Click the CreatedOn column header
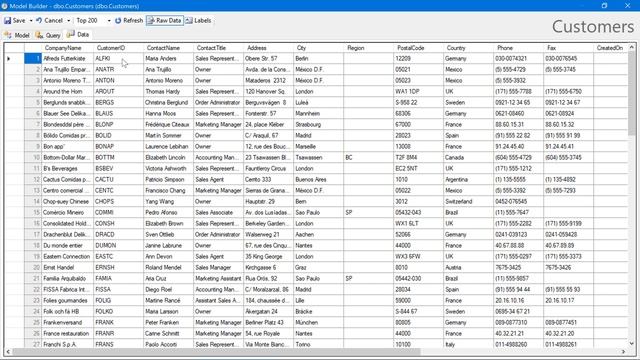Screen dimensions: 640x360 [x=611, y=48]
